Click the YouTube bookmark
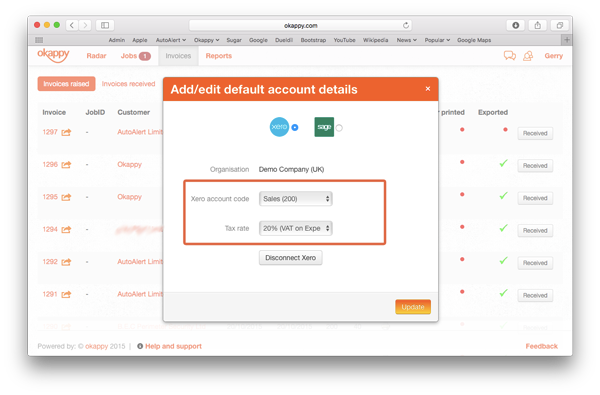Viewport: 600px width, 395px height. [x=344, y=40]
